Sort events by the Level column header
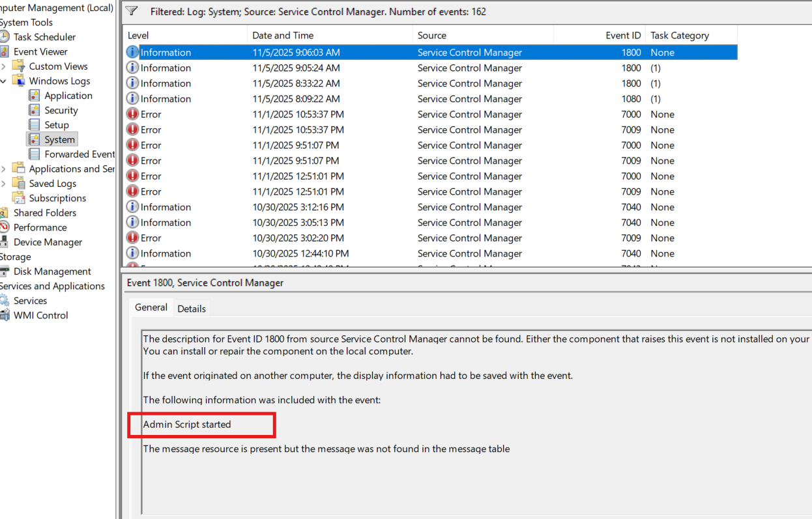Viewport: 812px width, 519px height. coord(184,35)
